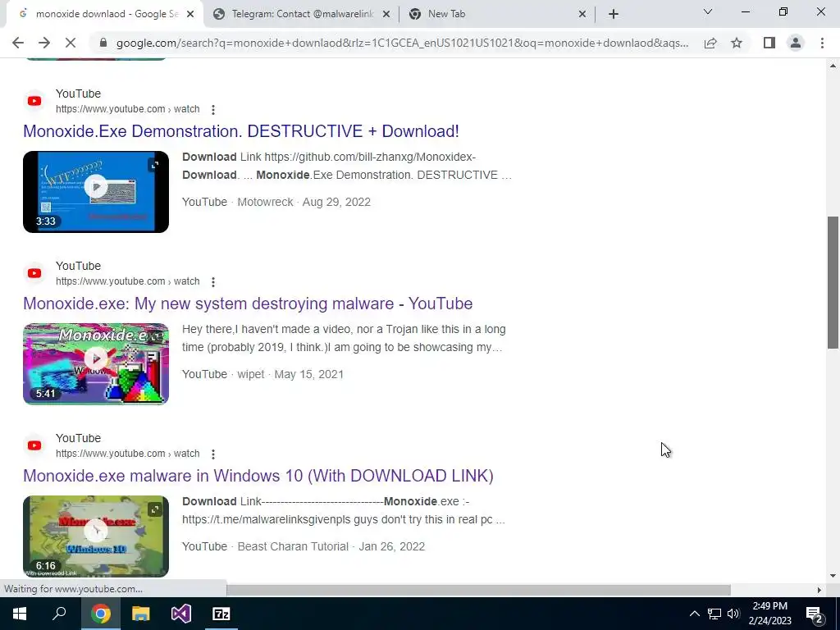Click youtube.com › watch URL above system destroying result
Viewport: 840px width, 630px height.
point(127,281)
